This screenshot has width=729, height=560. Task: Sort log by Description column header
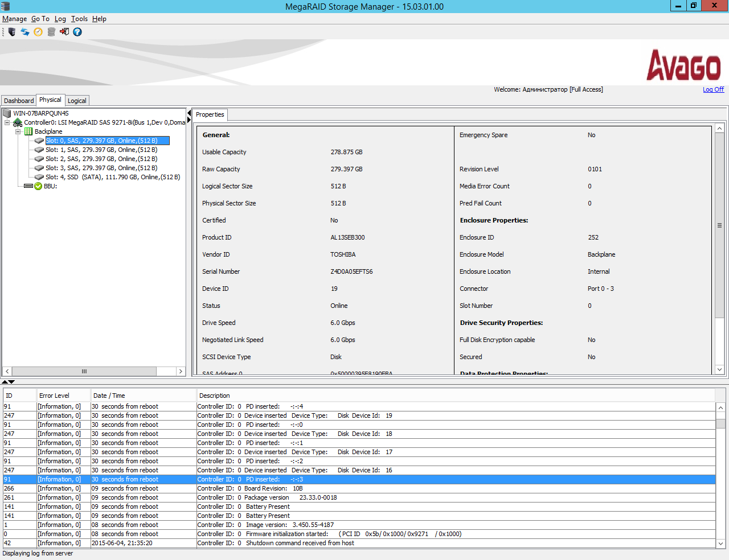point(456,396)
